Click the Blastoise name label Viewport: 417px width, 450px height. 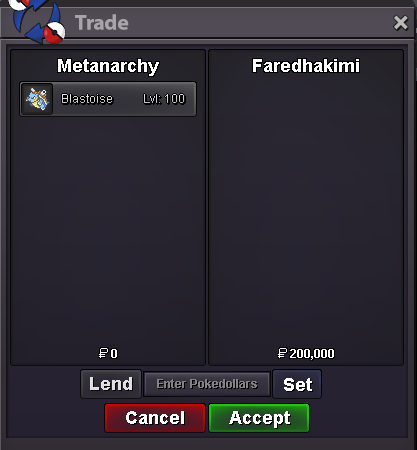click(x=87, y=99)
